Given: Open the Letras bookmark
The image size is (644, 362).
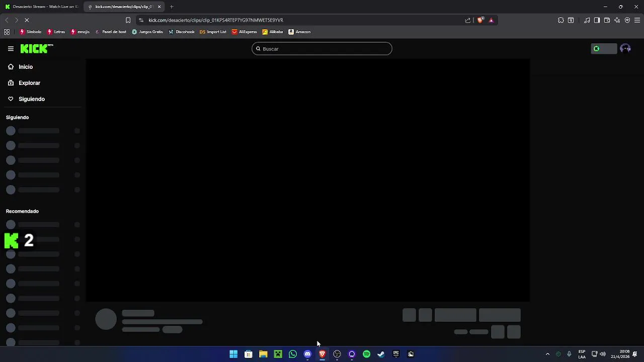Looking at the screenshot, I should [56, 32].
